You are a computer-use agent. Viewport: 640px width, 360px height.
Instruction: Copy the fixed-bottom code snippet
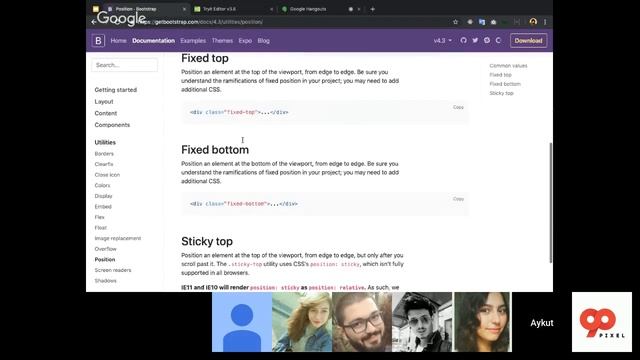[x=458, y=199]
